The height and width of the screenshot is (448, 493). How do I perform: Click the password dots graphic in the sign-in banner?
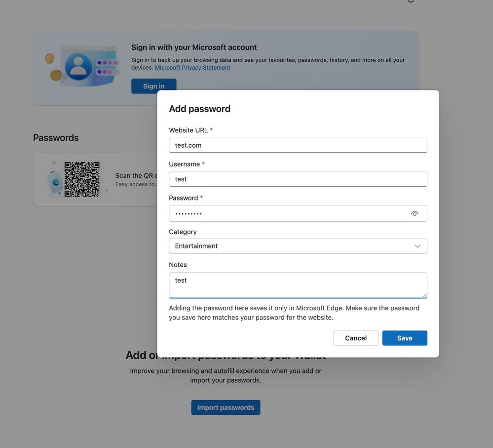(x=108, y=67)
